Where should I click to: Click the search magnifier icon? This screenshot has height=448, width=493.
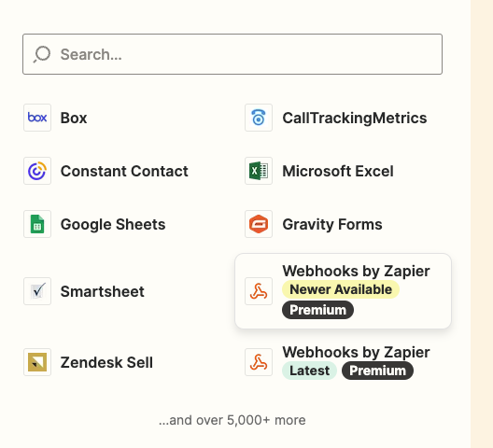(x=42, y=54)
